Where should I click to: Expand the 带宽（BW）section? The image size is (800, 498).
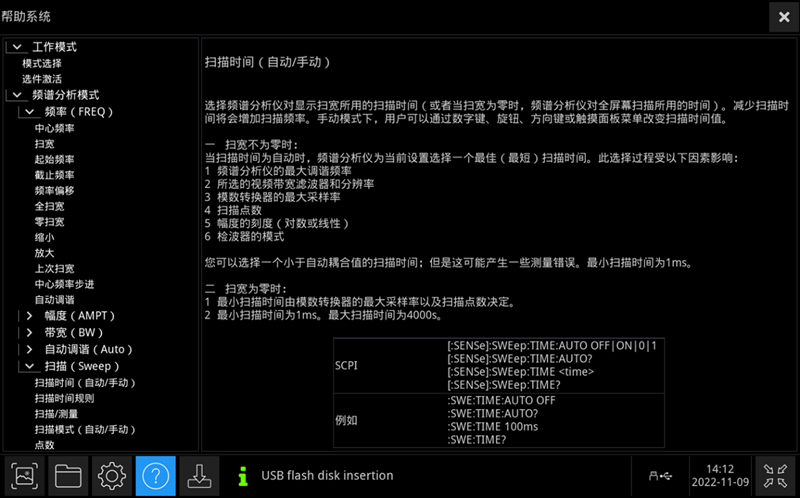[29, 333]
